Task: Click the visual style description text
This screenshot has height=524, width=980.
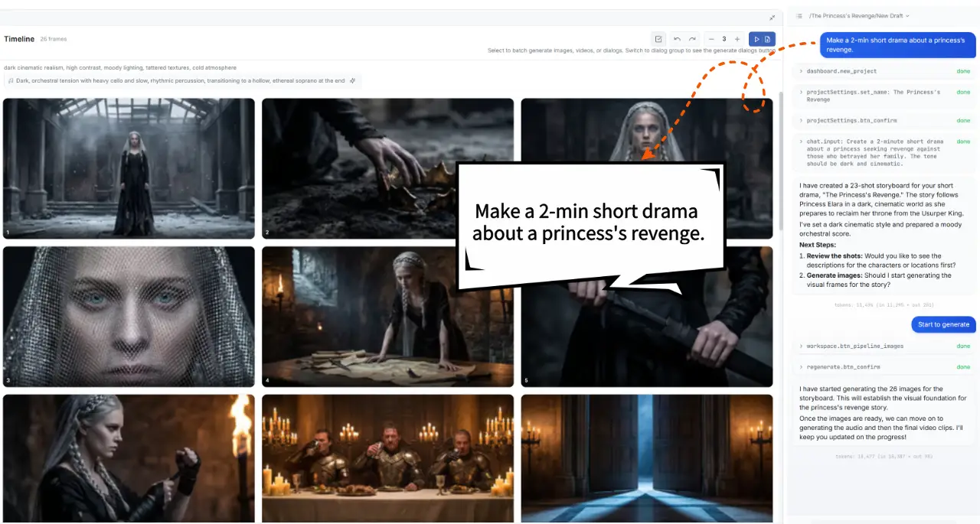Action: click(x=120, y=68)
